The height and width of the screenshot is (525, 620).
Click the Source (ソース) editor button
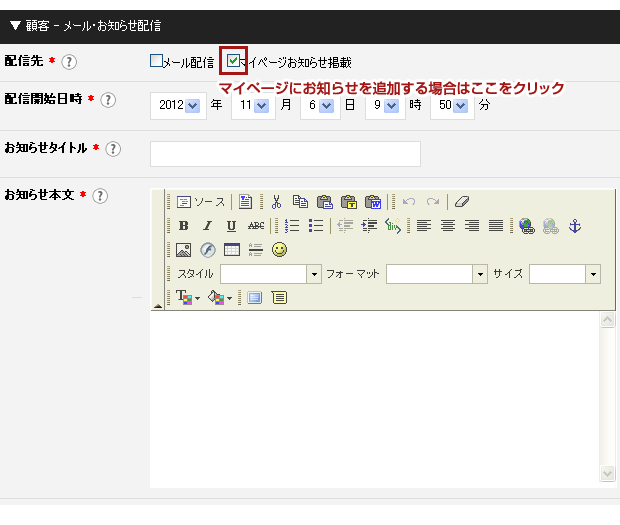tap(201, 202)
